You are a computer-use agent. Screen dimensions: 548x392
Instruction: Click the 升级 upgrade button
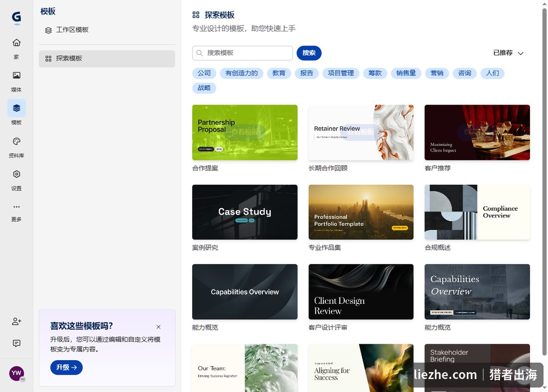pyautogui.click(x=66, y=368)
